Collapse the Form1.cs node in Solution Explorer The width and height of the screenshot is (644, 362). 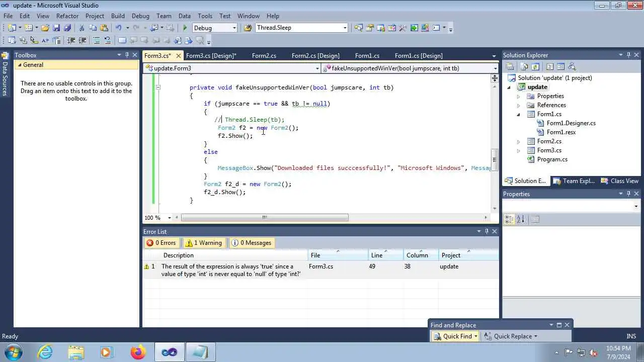[518, 114]
